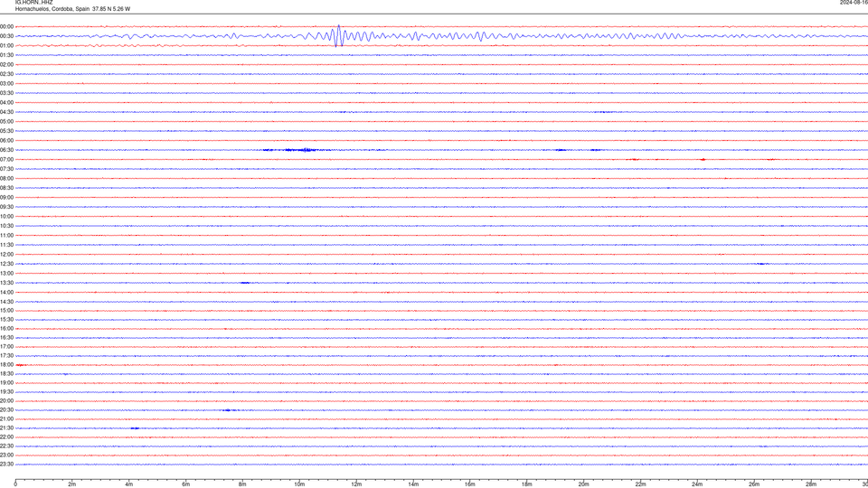
Task: Select the 15:00 trace time label
Action: coord(6,310)
